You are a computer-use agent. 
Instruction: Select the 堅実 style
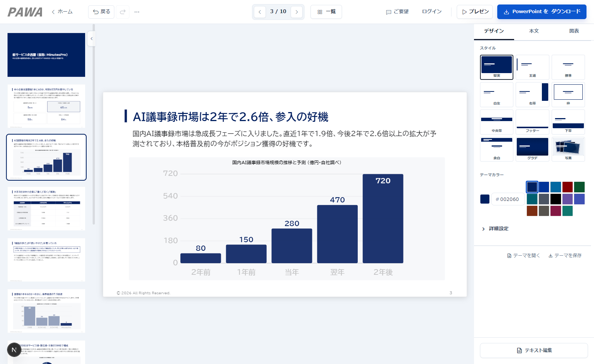pos(496,67)
